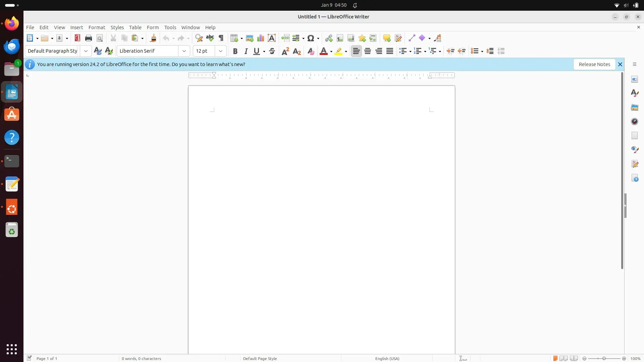Click the Print icon

click(x=89, y=38)
